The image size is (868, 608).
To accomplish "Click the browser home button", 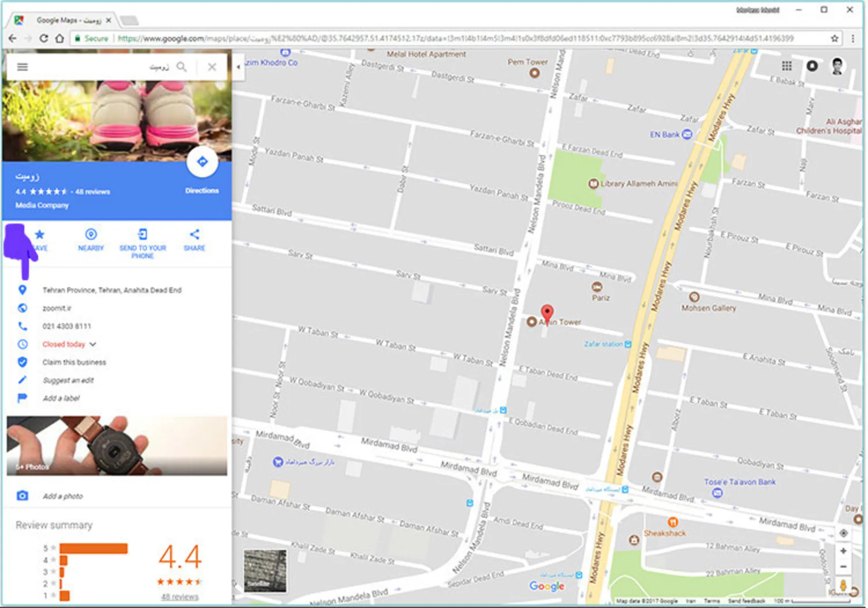I will 59,38.
